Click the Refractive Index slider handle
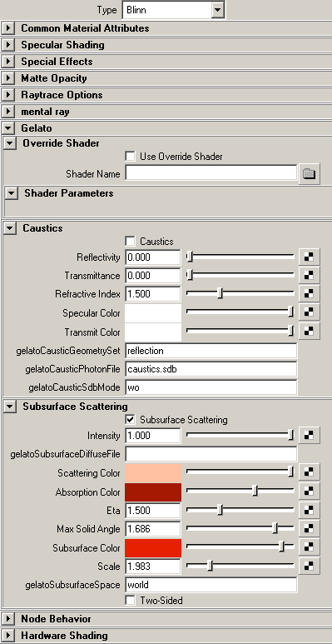The image size is (332, 644). coord(220,293)
